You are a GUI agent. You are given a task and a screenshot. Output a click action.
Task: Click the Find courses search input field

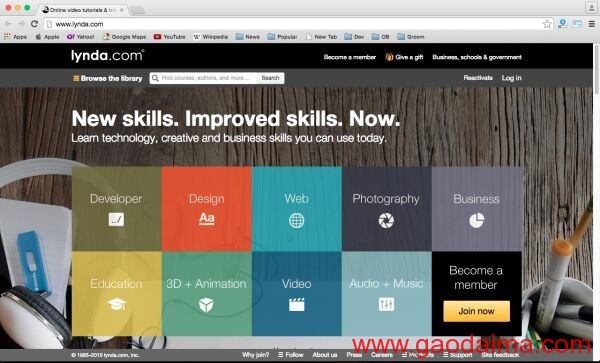204,78
